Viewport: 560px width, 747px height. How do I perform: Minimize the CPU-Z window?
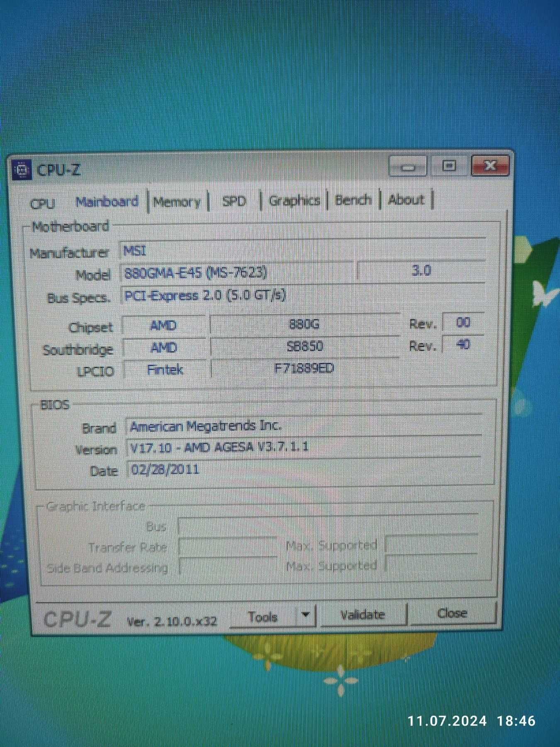[408, 167]
